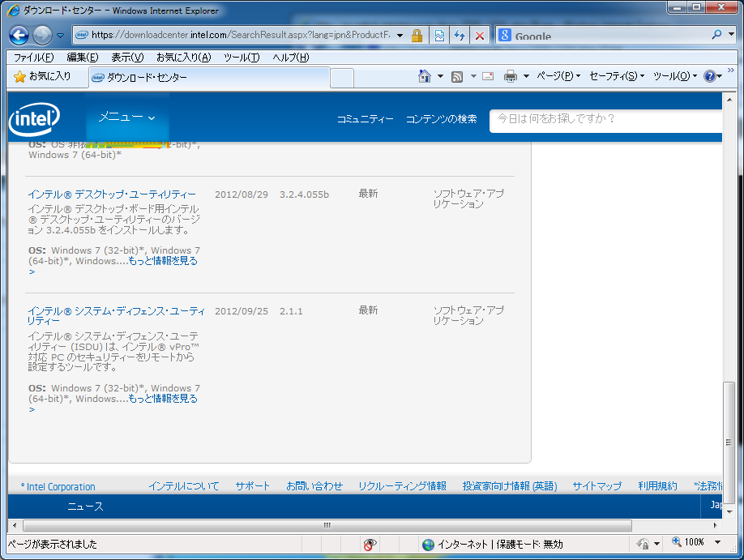Click the サイトマップ footer link
Image resolution: width=744 pixels, height=560 pixels.
tap(597, 486)
